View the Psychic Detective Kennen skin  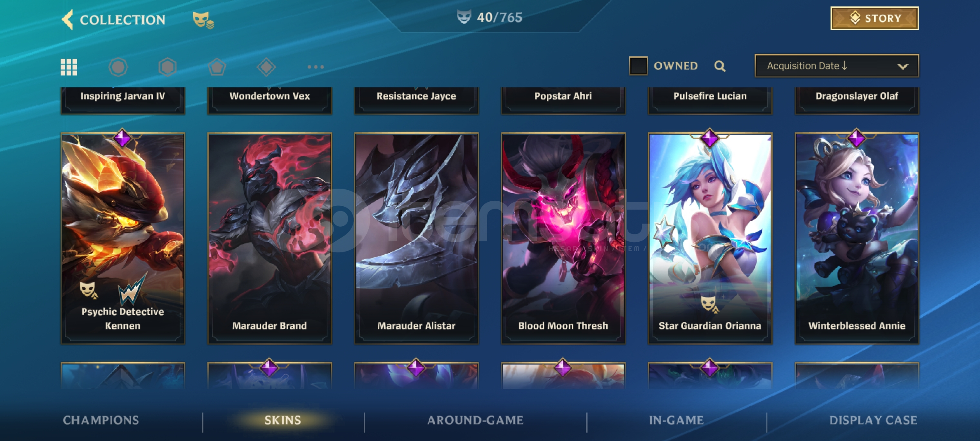pyautogui.click(x=122, y=238)
